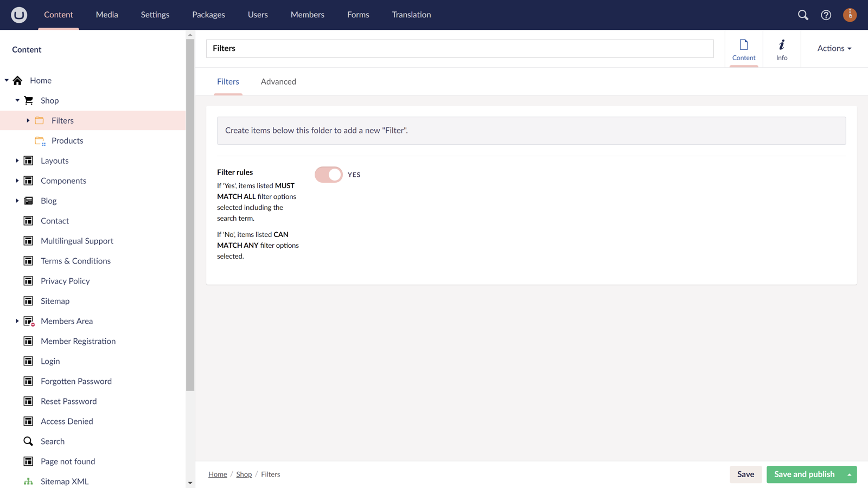Expand the Filters tree node arrow
The width and height of the screenshot is (868, 488).
pyautogui.click(x=28, y=120)
